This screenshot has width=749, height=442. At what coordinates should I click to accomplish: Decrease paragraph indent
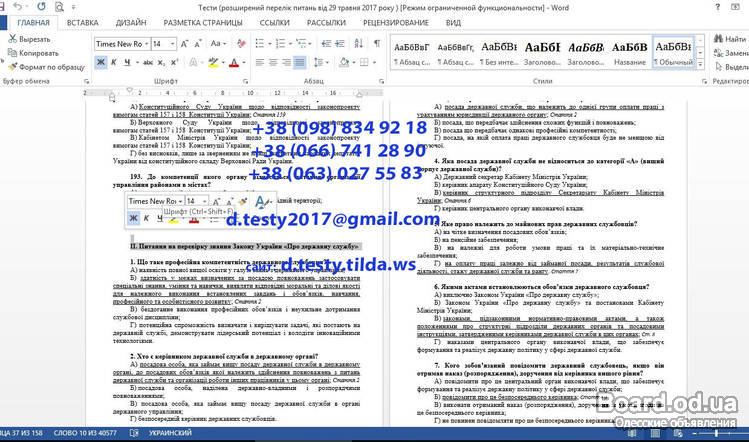click(x=326, y=43)
